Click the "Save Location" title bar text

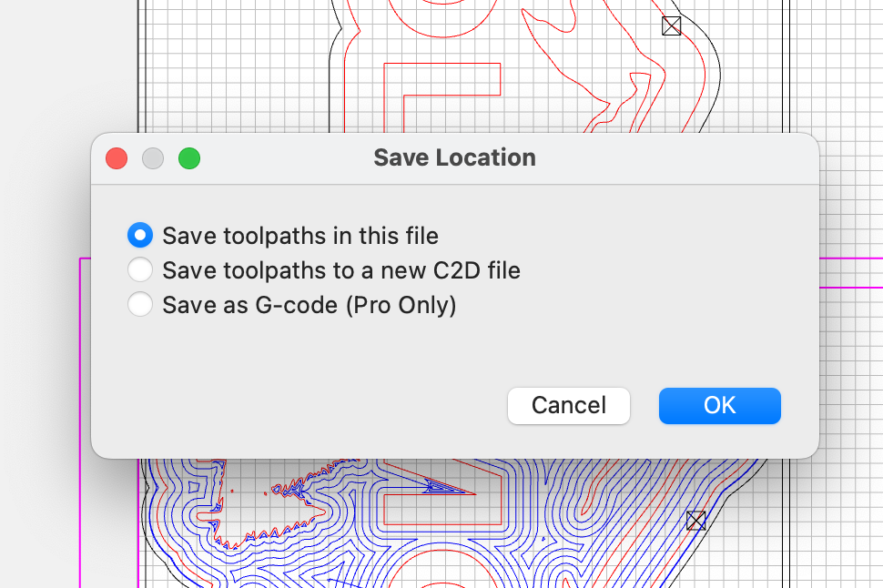click(x=454, y=157)
